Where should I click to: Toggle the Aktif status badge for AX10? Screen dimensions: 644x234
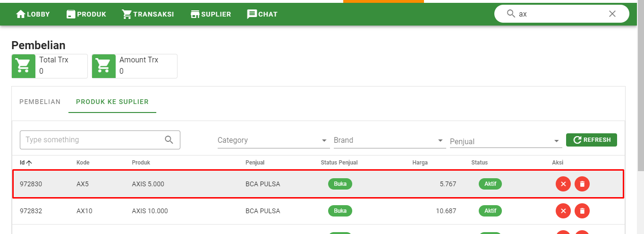[490, 211]
